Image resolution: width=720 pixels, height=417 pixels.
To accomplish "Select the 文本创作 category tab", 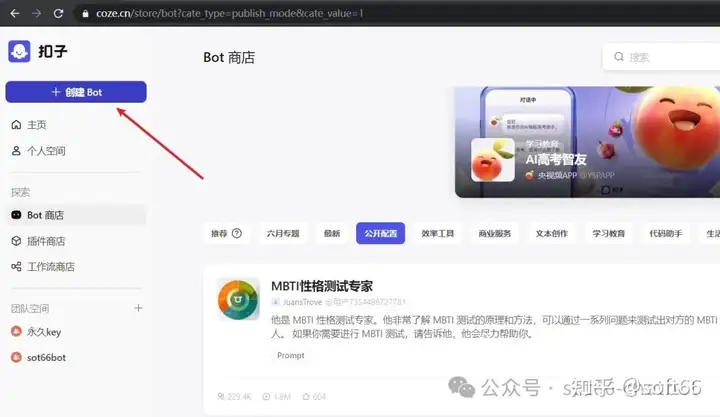I will pos(551,233).
